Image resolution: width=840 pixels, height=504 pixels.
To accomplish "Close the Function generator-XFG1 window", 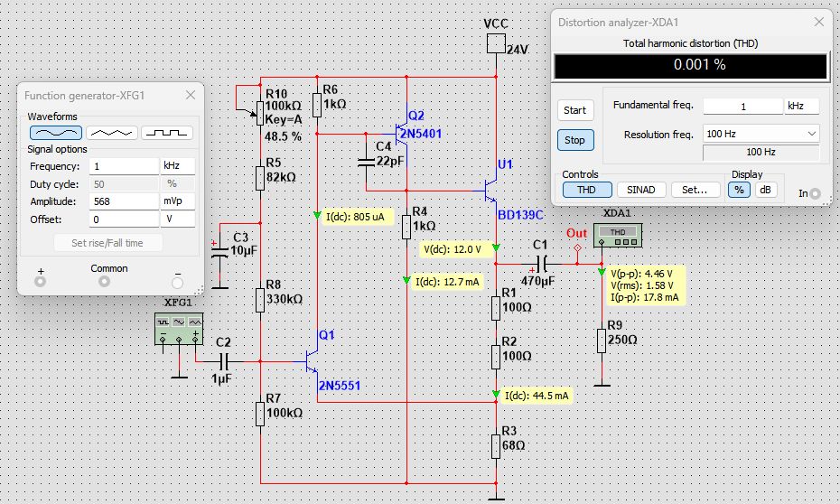I will coord(191,95).
